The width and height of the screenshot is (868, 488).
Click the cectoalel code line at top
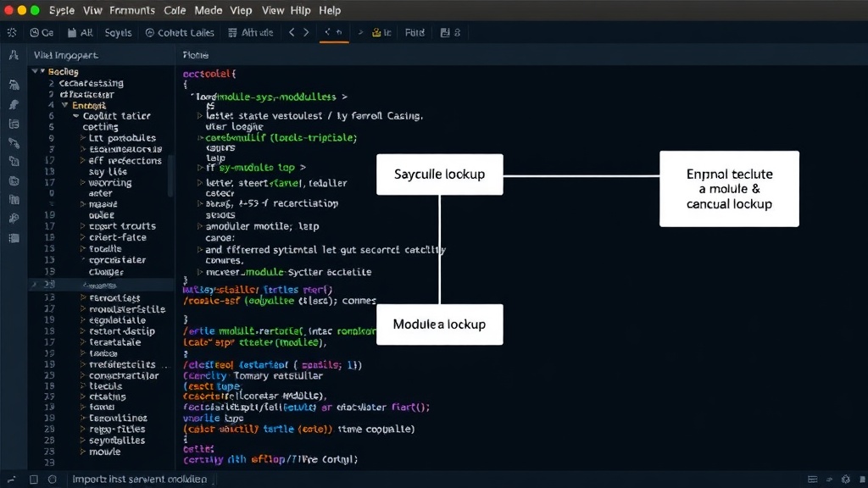209,73
